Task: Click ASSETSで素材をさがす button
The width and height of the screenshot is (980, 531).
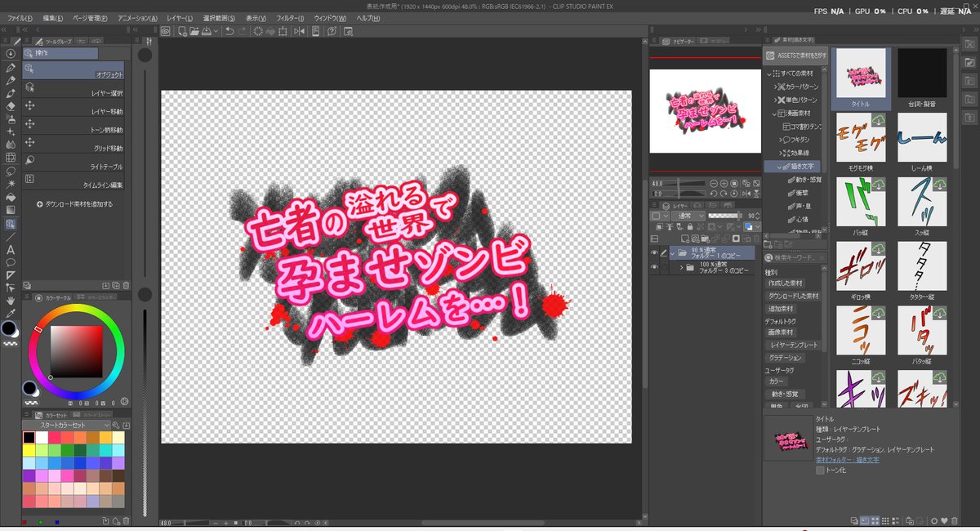Action: [795, 56]
